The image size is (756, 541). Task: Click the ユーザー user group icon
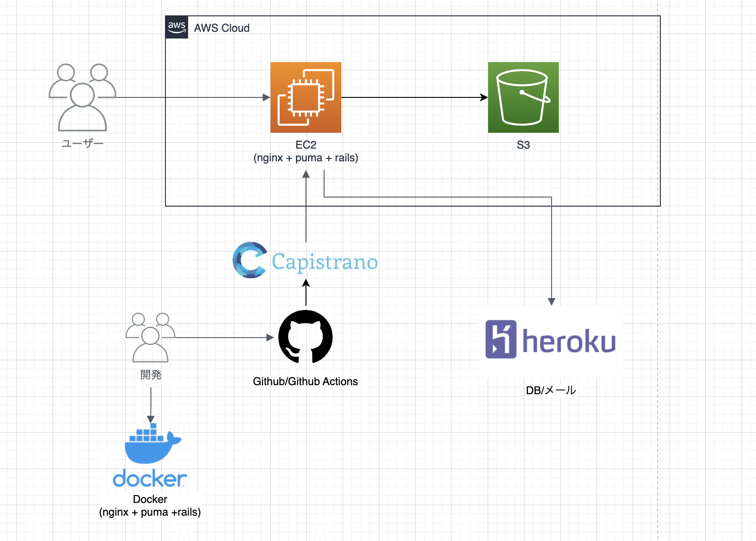pyautogui.click(x=82, y=97)
